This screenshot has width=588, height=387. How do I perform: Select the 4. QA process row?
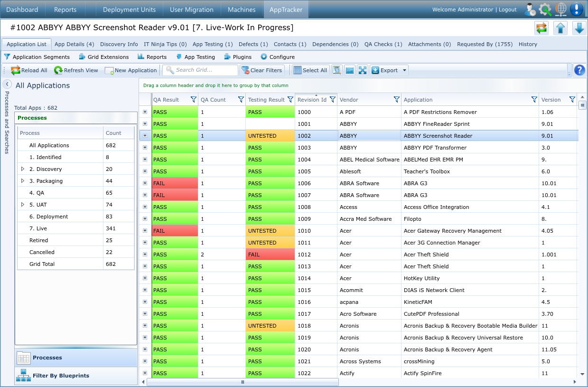[76, 193]
